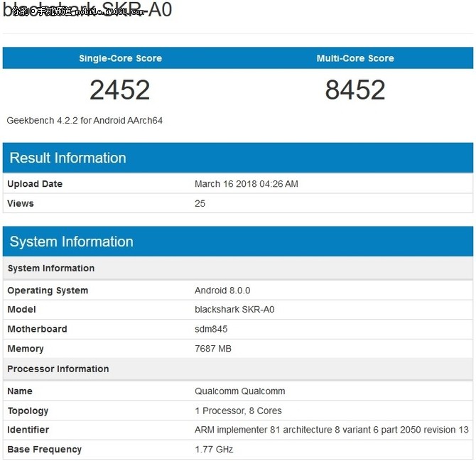This screenshot has height=461, width=476.
Task: Click the page title ending in SKR-A0
Action: [x=87, y=9]
